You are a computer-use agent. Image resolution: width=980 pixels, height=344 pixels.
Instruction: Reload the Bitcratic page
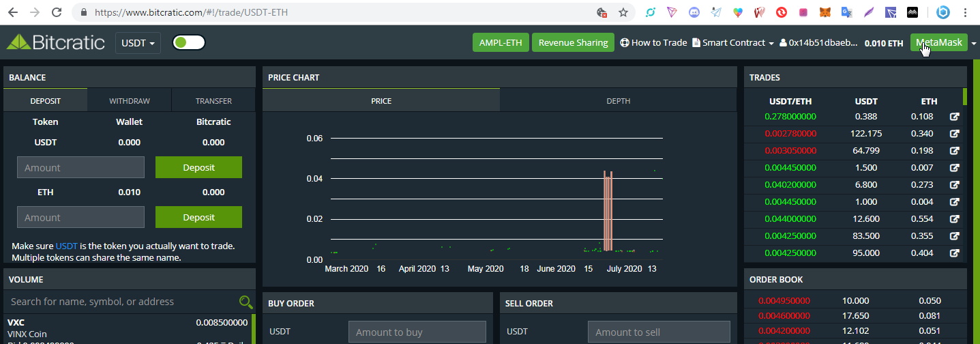point(57,12)
